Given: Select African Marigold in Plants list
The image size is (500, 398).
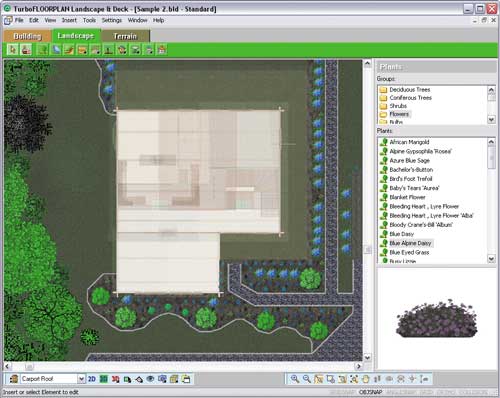Looking at the screenshot, I should point(409,142).
